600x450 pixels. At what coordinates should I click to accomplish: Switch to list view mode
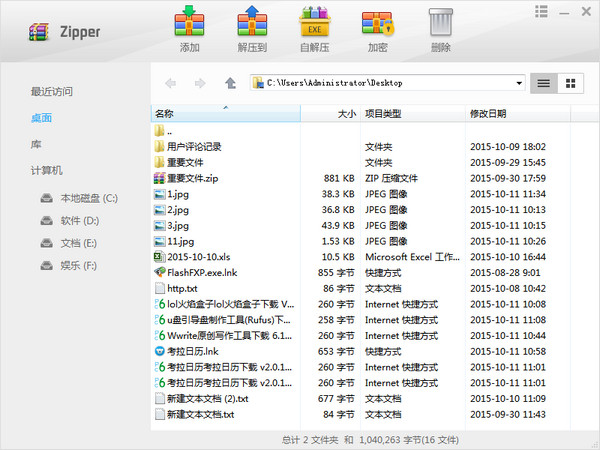pyautogui.click(x=544, y=83)
